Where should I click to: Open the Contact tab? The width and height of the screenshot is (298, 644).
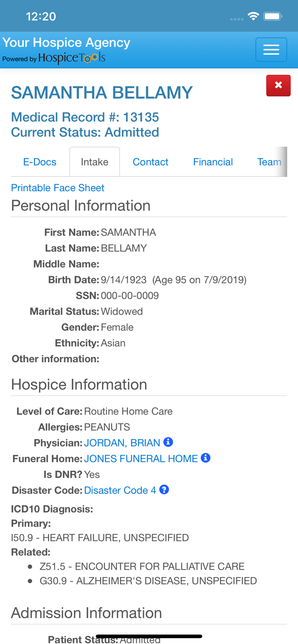pyautogui.click(x=151, y=162)
